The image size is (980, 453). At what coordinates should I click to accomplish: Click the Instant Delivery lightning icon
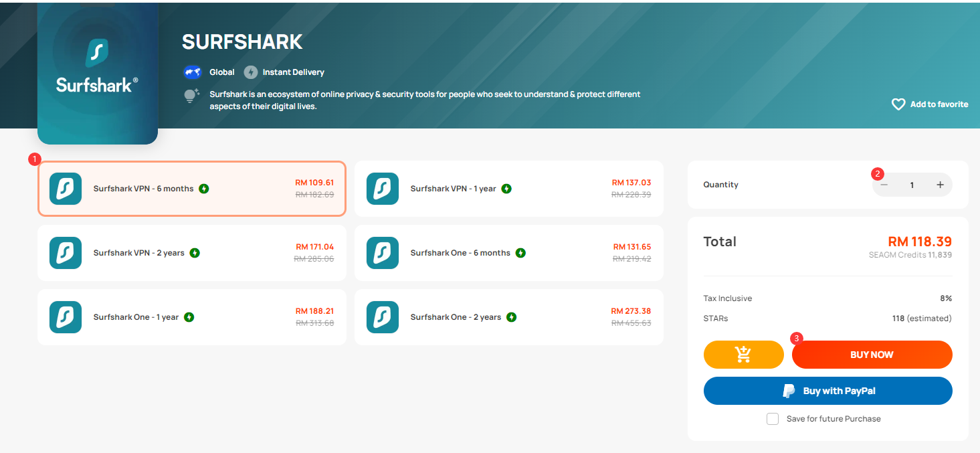[x=251, y=72]
